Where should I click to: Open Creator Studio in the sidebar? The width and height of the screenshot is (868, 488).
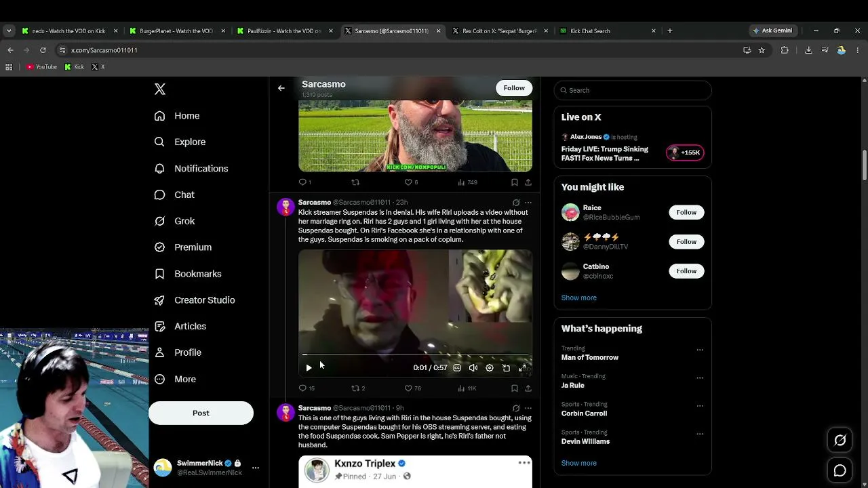[195, 300]
